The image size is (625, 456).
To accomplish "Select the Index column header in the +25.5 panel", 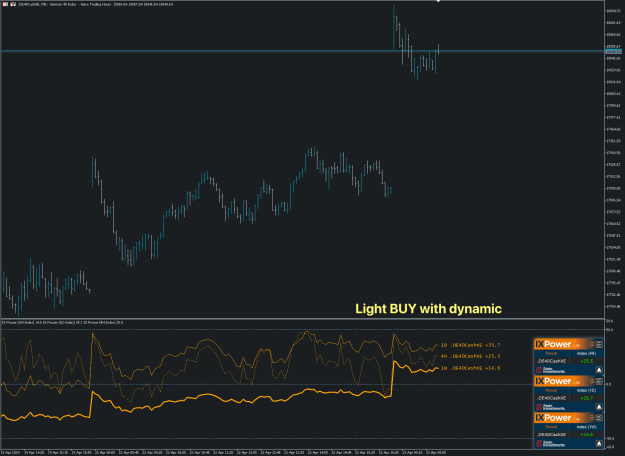I will pyautogui.click(x=586, y=354).
